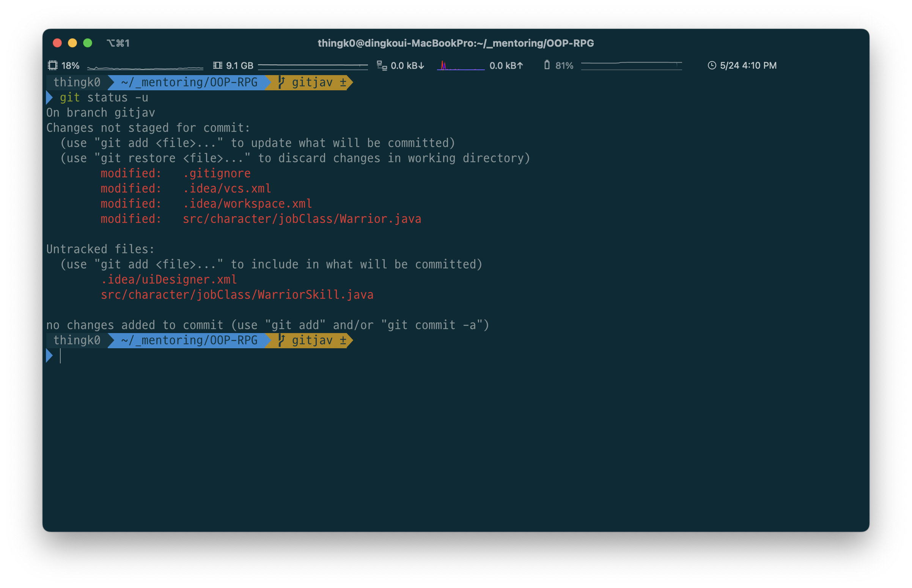Click the battery 81% icon

coord(547,65)
